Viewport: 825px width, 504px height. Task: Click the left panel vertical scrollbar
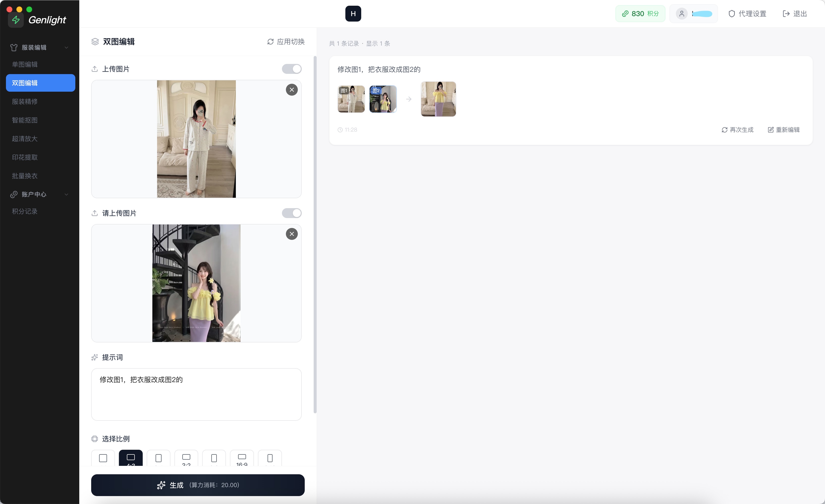[315, 234]
